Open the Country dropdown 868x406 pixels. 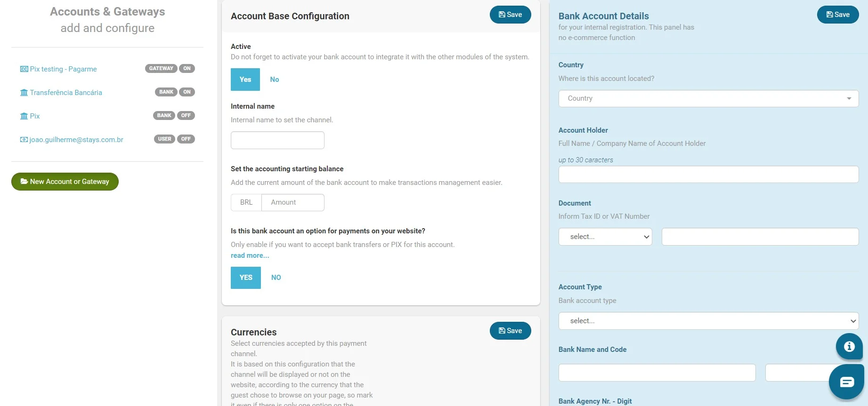click(x=708, y=99)
